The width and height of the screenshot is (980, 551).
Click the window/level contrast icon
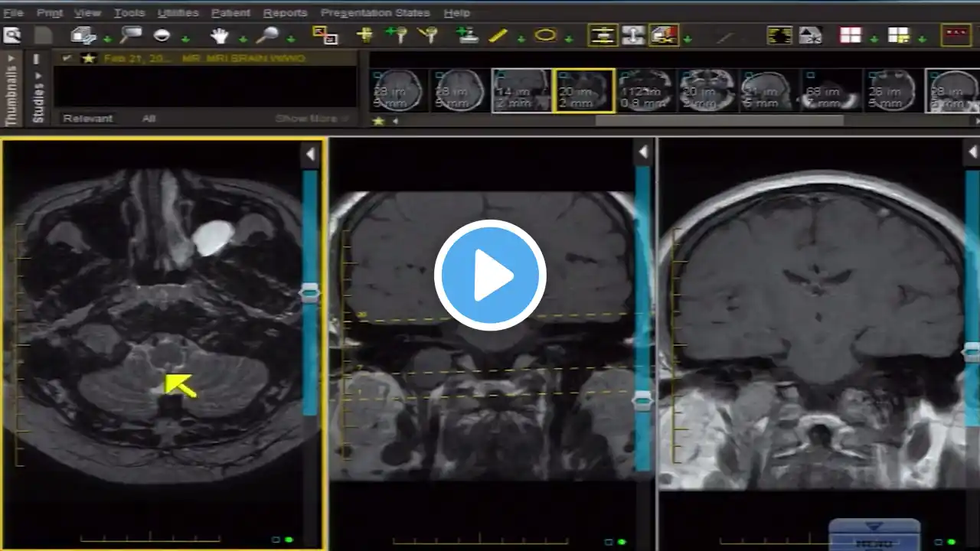tap(162, 35)
